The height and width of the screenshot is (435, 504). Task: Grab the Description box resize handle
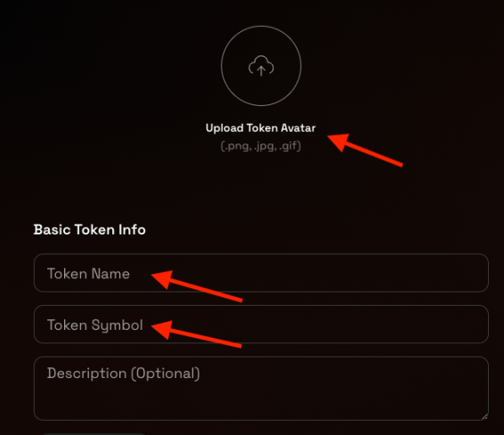[x=484, y=416]
